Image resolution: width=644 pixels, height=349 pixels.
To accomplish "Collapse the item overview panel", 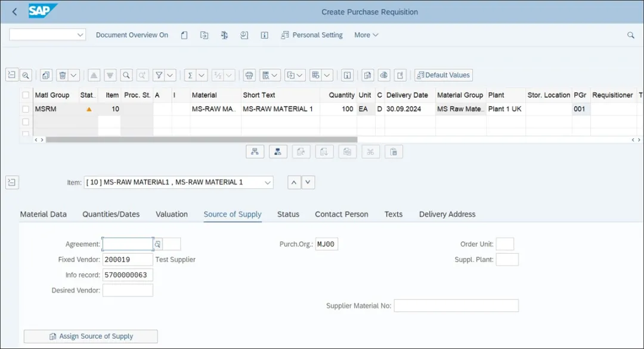I will click(x=12, y=74).
